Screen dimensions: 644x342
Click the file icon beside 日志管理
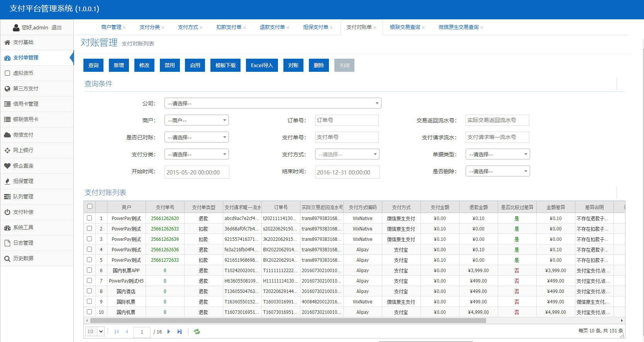[x=7, y=243]
